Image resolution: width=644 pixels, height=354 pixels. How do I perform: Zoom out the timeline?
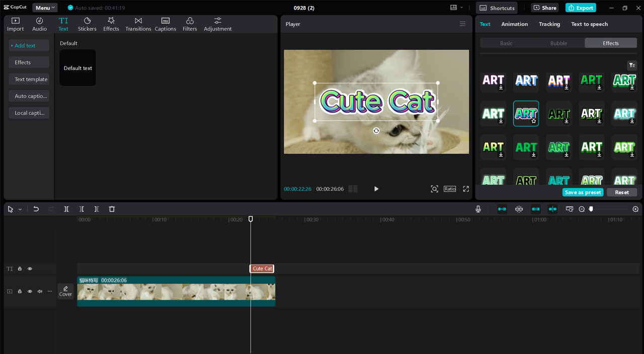(x=582, y=209)
